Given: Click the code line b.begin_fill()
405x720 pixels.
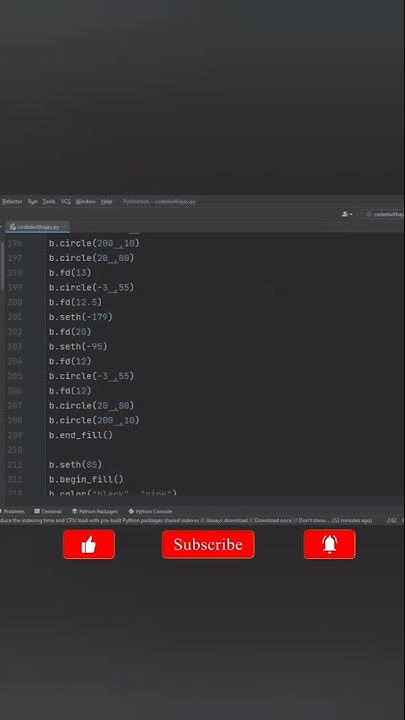Looking at the screenshot, I should tap(86, 479).
